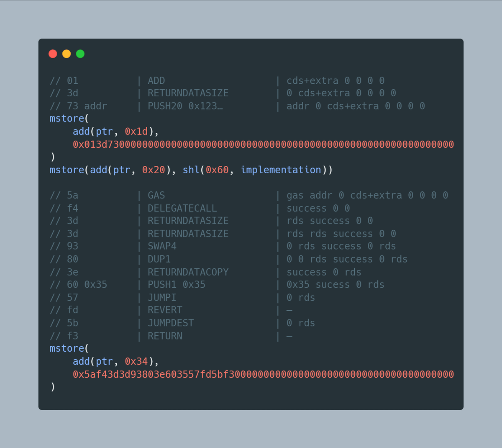The height and width of the screenshot is (448, 502).
Task: Click the SWAP4 opcode comment
Action: tap(162, 246)
